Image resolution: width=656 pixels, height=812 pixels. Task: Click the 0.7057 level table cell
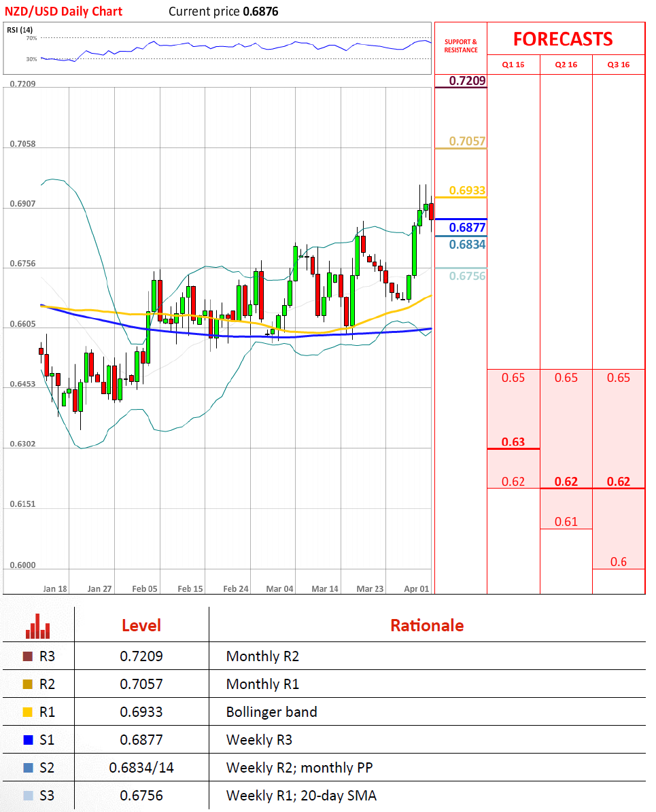point(141,684)
